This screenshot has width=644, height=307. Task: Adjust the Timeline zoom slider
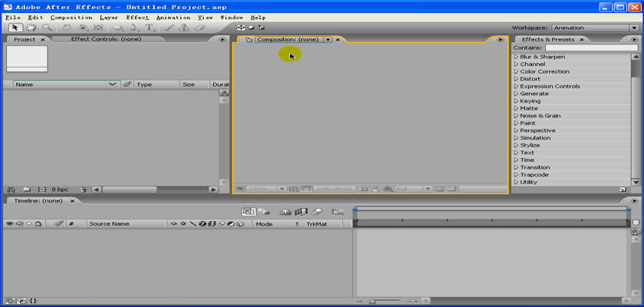coord(372,302)
